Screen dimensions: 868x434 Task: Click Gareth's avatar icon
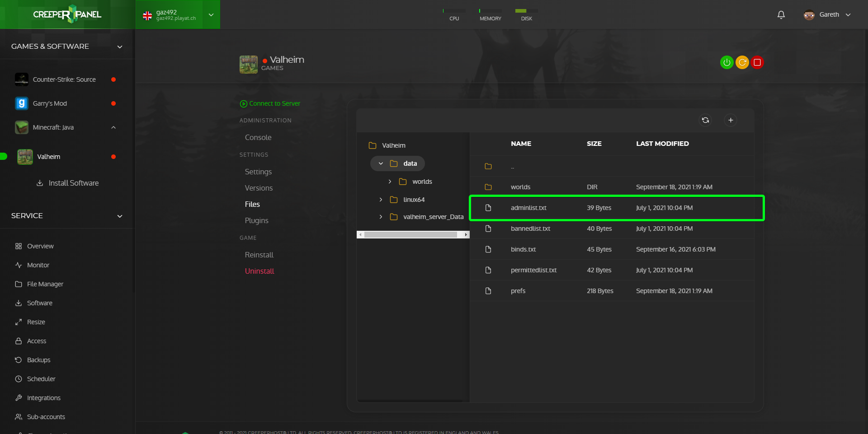pyautogui.click(x=809, y=14)
